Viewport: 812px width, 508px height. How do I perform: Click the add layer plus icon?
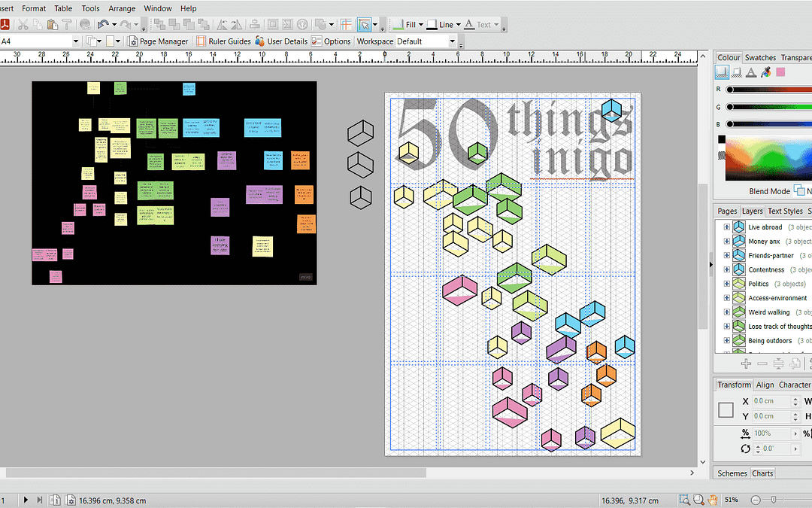point(746,364)
